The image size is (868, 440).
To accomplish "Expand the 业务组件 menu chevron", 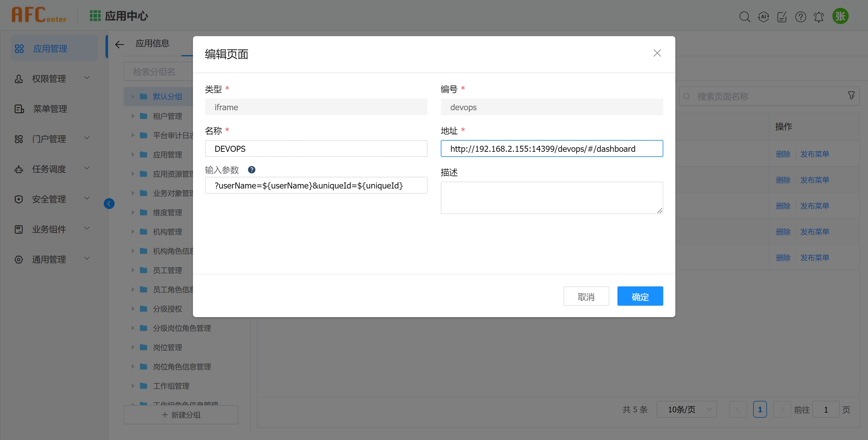I will pos(87,228).
